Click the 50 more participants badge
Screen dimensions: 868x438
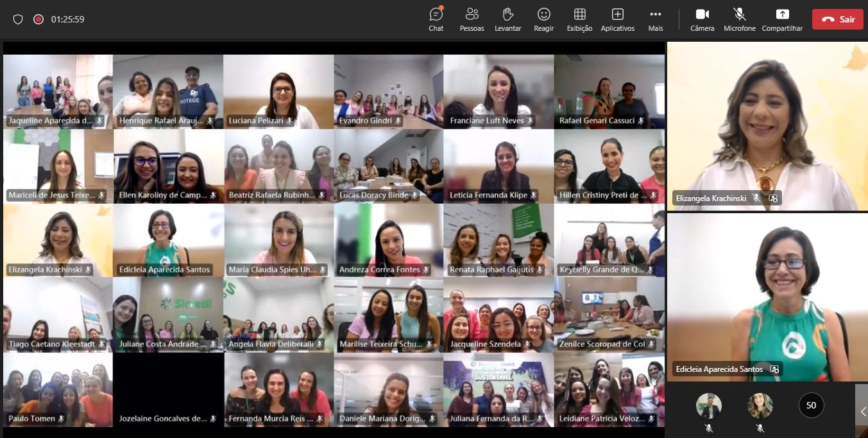pyautogui.click(x=812, y=405)
